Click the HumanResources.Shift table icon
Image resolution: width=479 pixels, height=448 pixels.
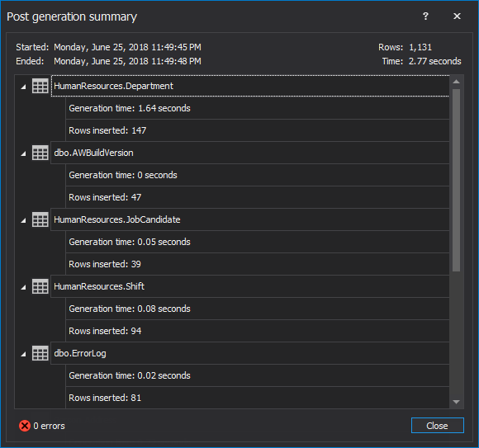[40, 286]
